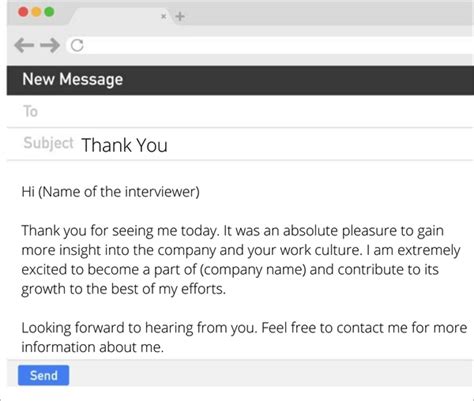474x401 pixels.
Task: Click the browser forward arrow
Action: (x=50, y=45)
